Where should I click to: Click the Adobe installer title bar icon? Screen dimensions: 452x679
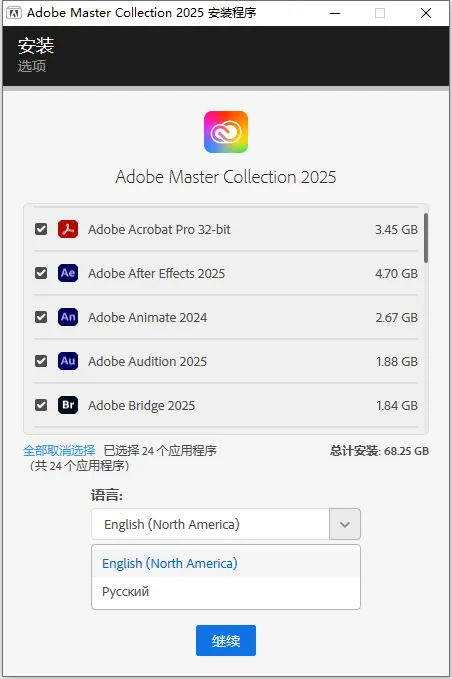14,13
